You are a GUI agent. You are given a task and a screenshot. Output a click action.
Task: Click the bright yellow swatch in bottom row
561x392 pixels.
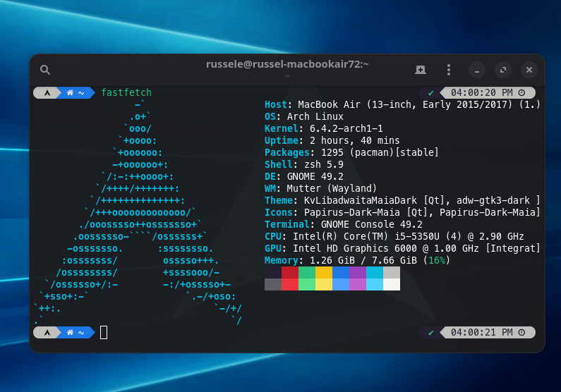pos(324,284)
